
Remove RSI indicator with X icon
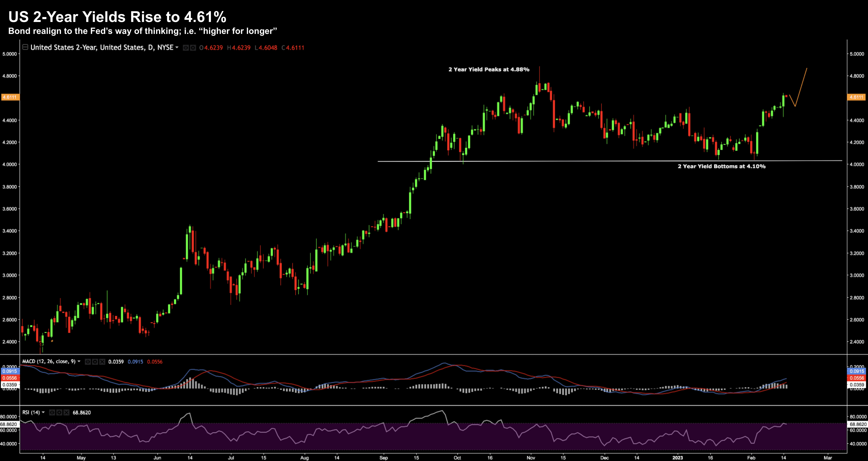pos(66,413)
